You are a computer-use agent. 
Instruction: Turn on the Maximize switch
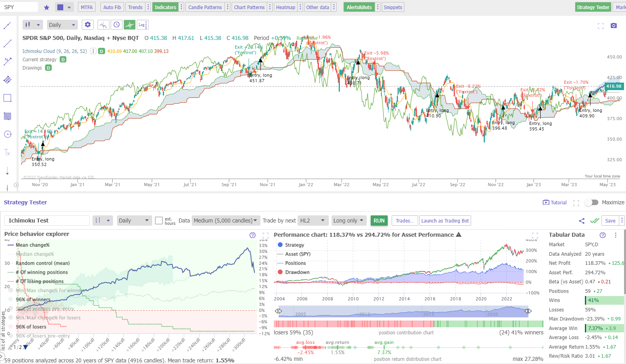pos(592,202)
